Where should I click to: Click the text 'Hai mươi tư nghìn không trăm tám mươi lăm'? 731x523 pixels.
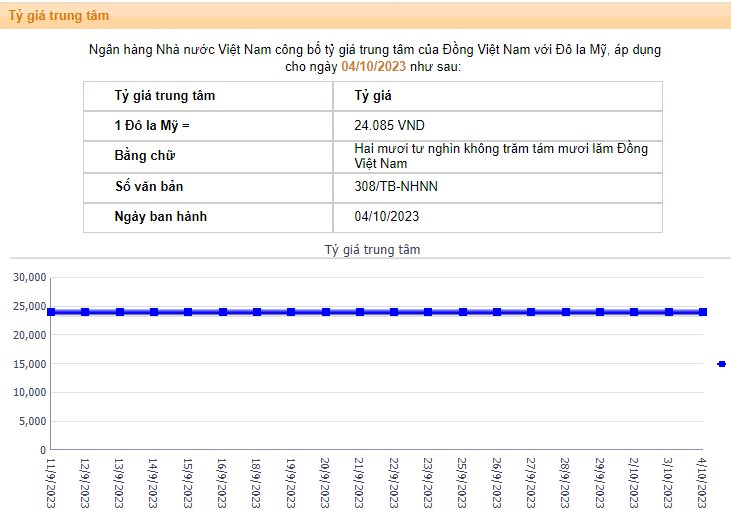[x=484, y=149]
